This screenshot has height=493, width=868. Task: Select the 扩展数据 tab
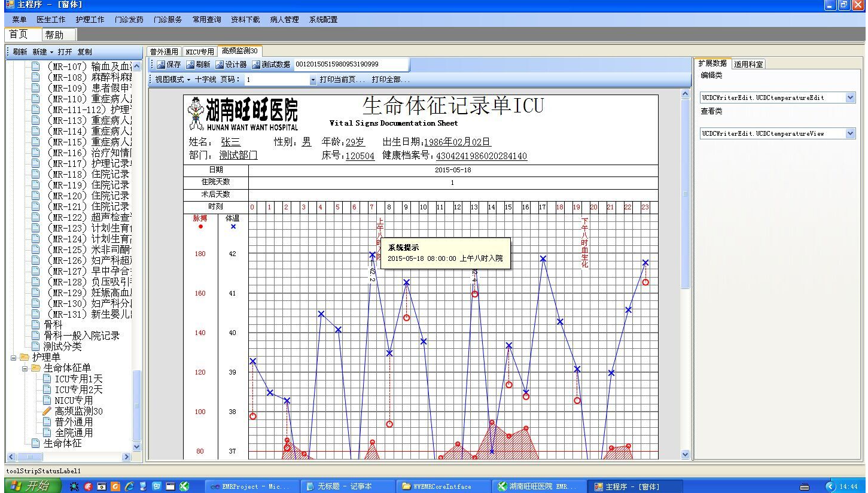[712, 63]
